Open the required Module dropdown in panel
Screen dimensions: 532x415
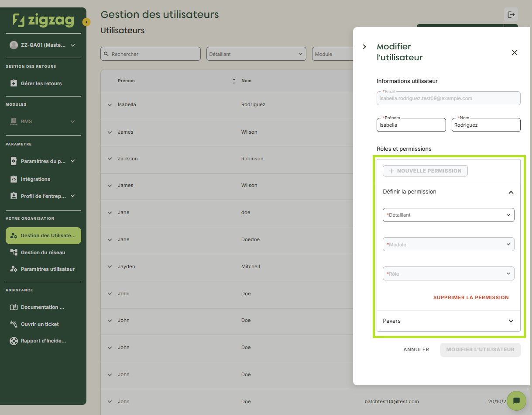coord(449,244)
